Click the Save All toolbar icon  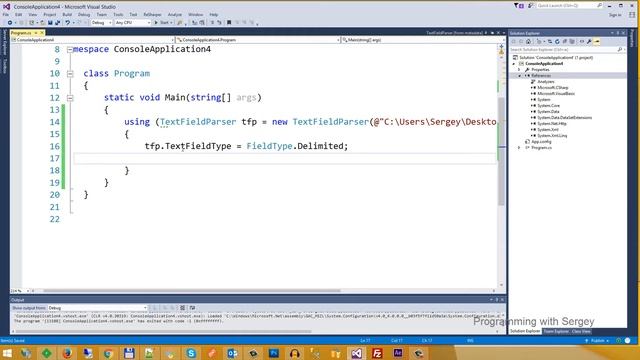pyautogui.click(x=57, y=23)
